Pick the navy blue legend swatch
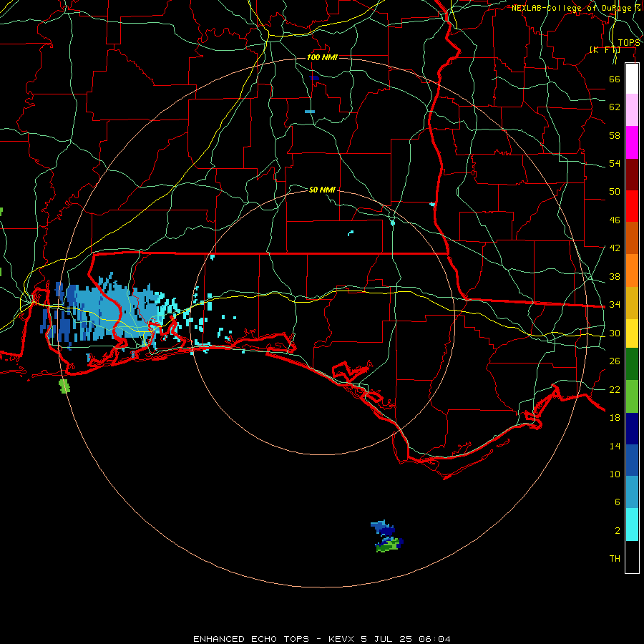Screen dimensions: 644x644 [x=632, y=429]
